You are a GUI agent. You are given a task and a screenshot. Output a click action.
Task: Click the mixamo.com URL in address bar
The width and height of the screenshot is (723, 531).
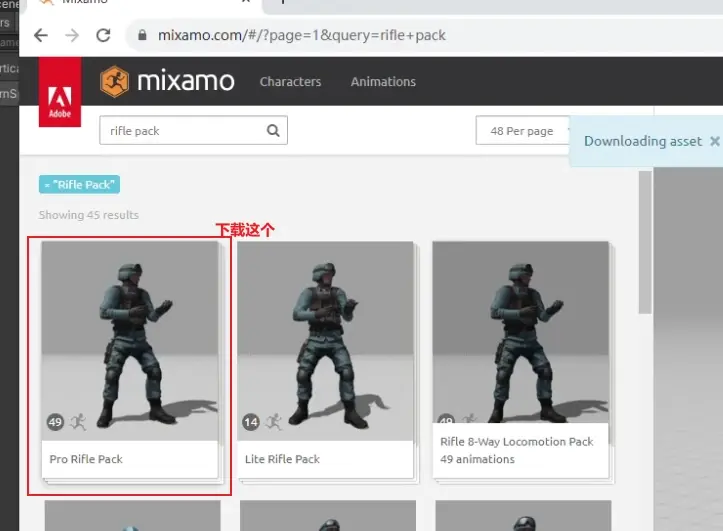pyautogui.click(x=302, y=35)
